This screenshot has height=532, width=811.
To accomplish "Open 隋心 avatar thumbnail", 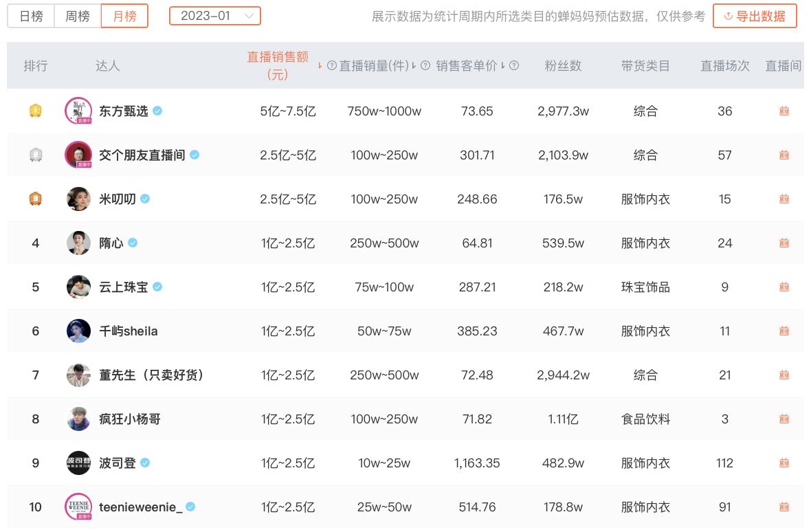I will 78,243.
